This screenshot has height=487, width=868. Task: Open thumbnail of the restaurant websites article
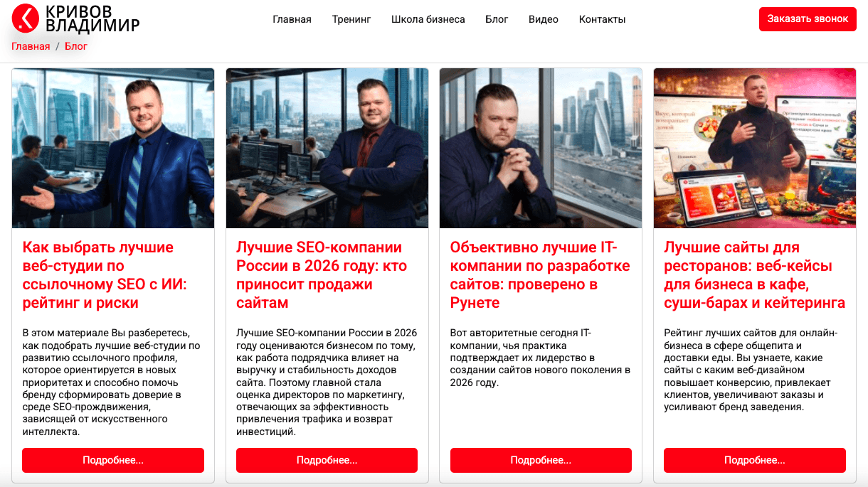755,148
